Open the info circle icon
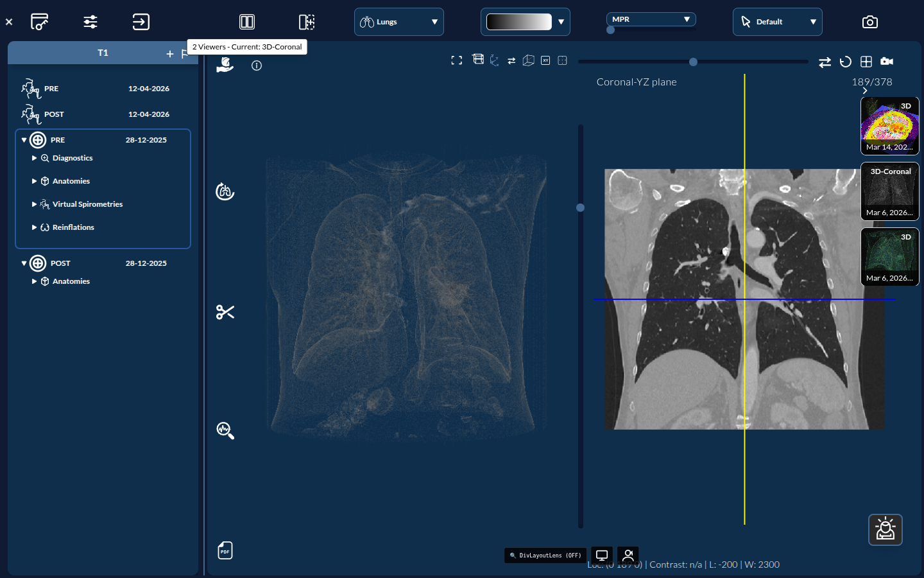924x578 pixels. tap(257, 66)
